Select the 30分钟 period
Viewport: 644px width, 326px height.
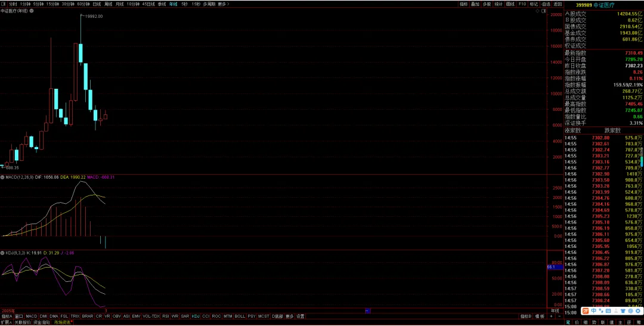coord(68,4)
